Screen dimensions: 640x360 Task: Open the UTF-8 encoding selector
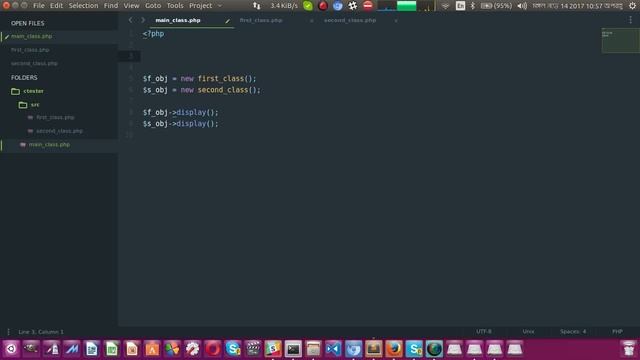click(x=484, y=331)
